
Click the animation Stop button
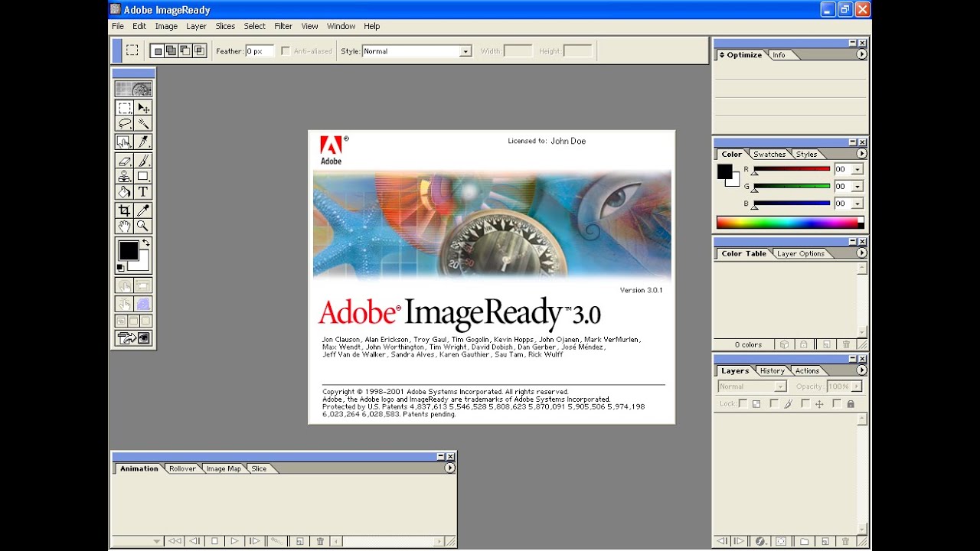215,541
